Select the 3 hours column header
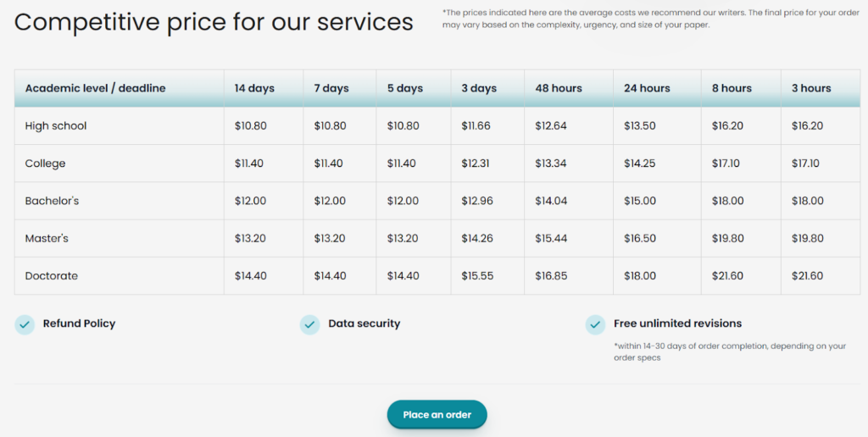Image resolution: width=868 pixels, height=437 pixels. pos(811,88)
